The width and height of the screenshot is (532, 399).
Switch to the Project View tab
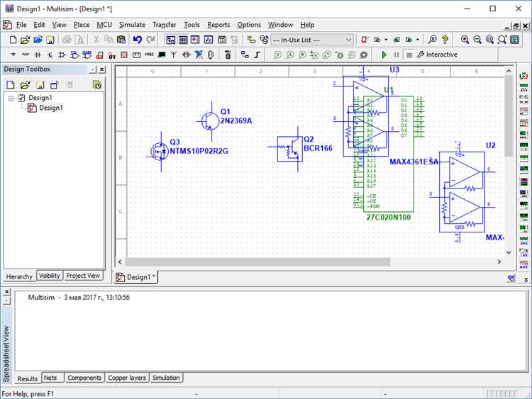tap(83, 276)
